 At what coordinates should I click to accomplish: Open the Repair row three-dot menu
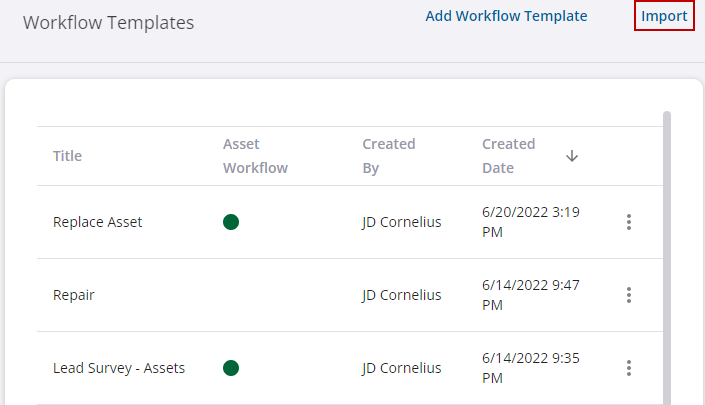pyautogui.click(x=629, y=295)
